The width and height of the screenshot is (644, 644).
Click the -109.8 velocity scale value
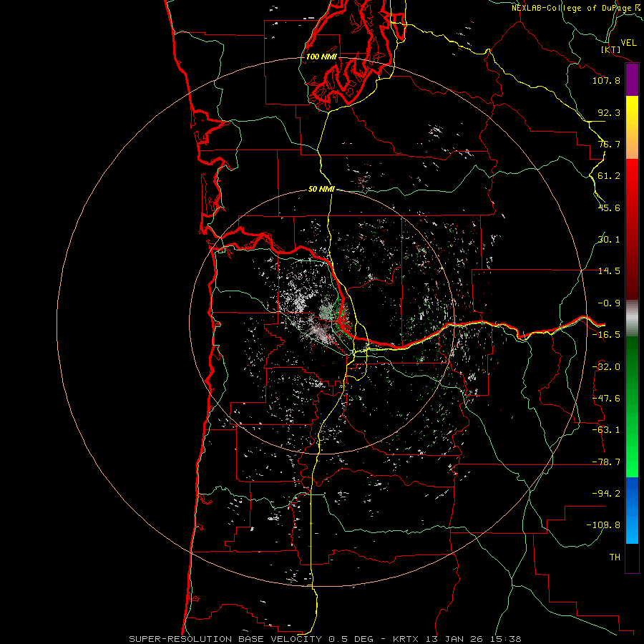(x=605, y=525)
